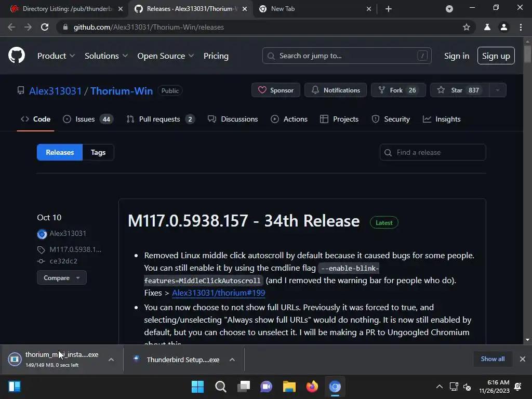Open the M117.0.5938.1... tag link
Viewport: 532px width, 399px height.
(75, 249)
